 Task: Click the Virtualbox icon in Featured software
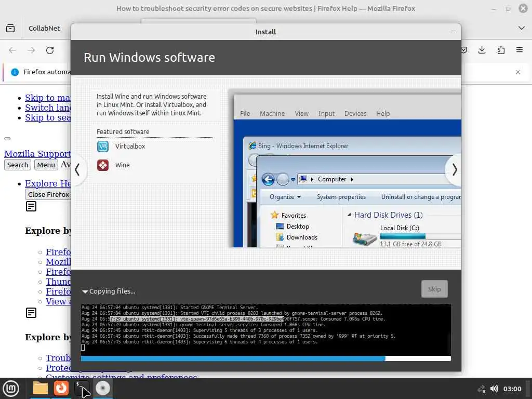(x=103, y=146)
